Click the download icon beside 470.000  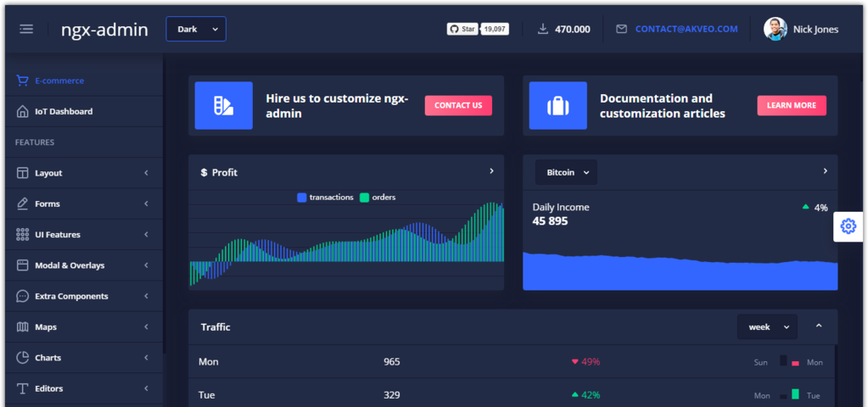click(x=542, y=29)
